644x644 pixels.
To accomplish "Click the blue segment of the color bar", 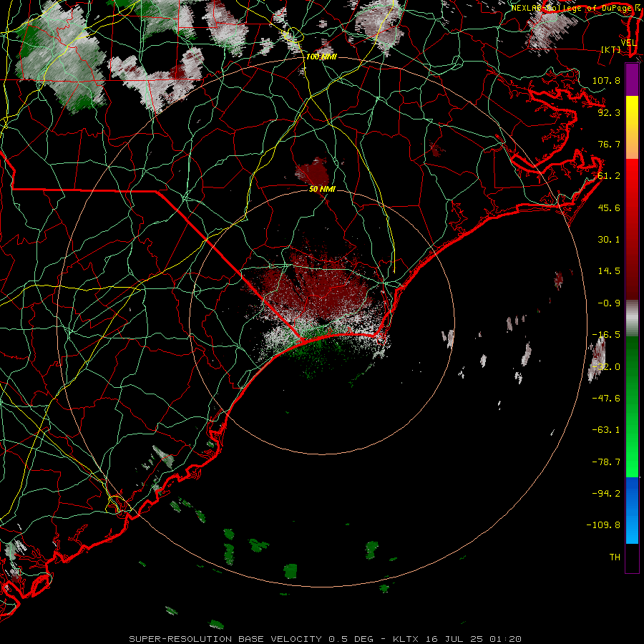I will 632,510.
